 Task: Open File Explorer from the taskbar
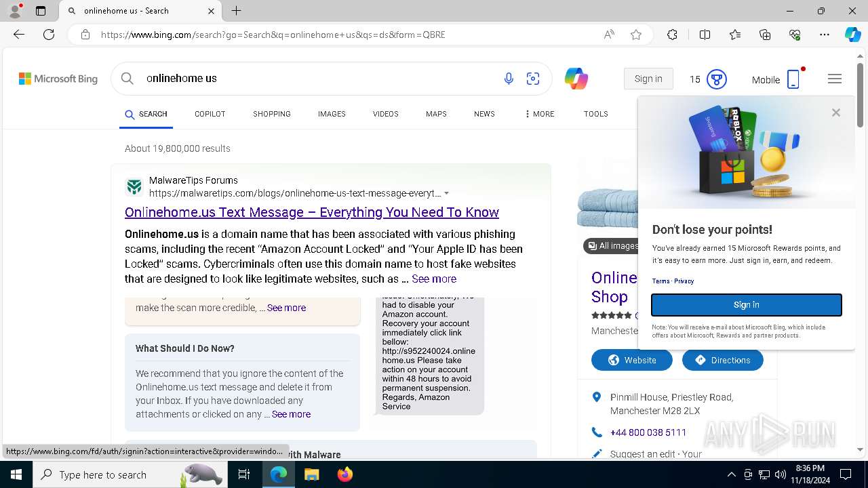click(x=311, y=474)
